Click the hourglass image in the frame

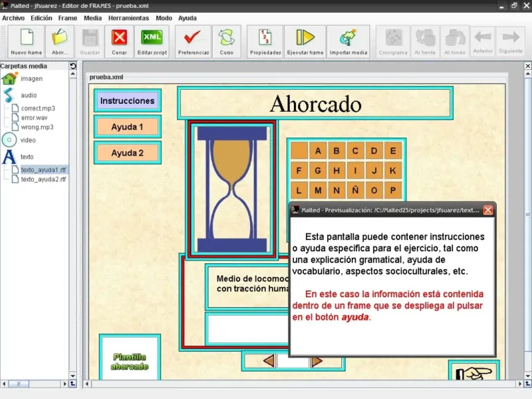coord(232,190)
